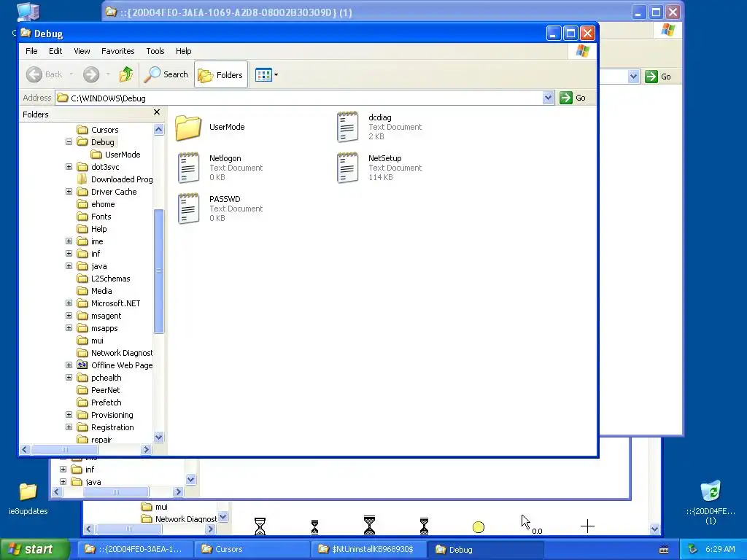Toggle the Folders pane button

coord(221,75)
